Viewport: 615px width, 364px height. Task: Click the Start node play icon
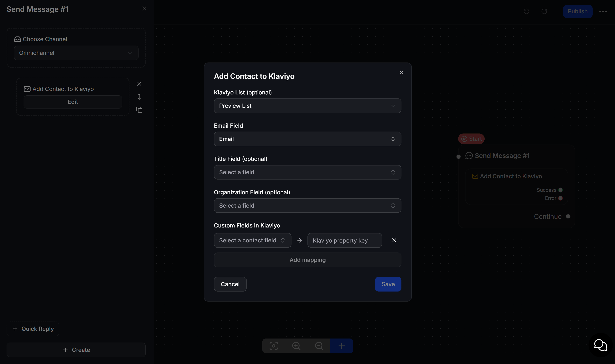pos(464,139)
